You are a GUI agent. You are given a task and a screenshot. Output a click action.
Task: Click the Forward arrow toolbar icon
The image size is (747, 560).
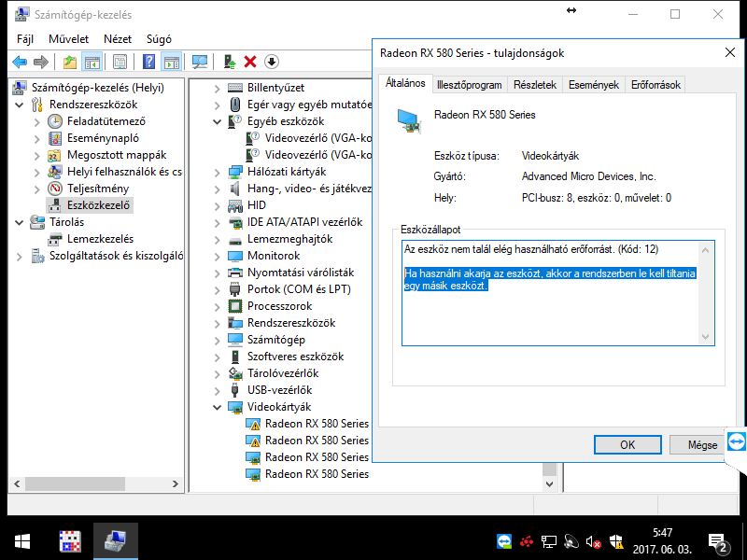tap(41, 62)
